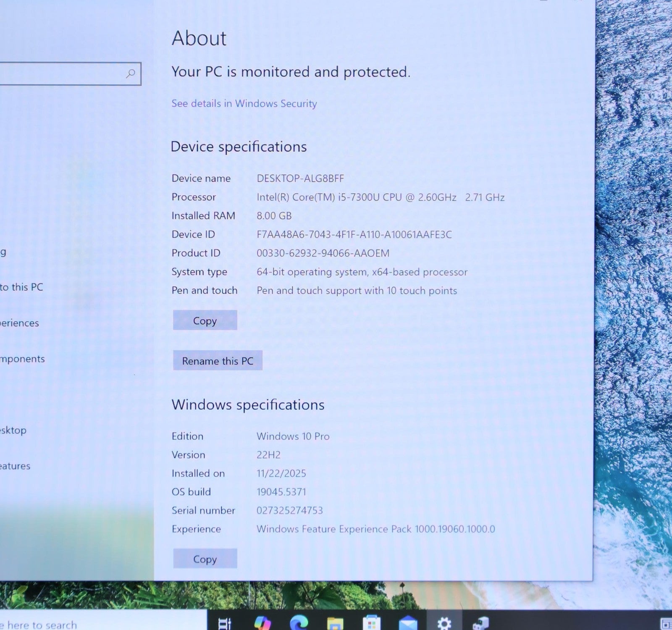Select System components in sidebar
This screenshot has height=630, width=672.
(x=22, y=359)
